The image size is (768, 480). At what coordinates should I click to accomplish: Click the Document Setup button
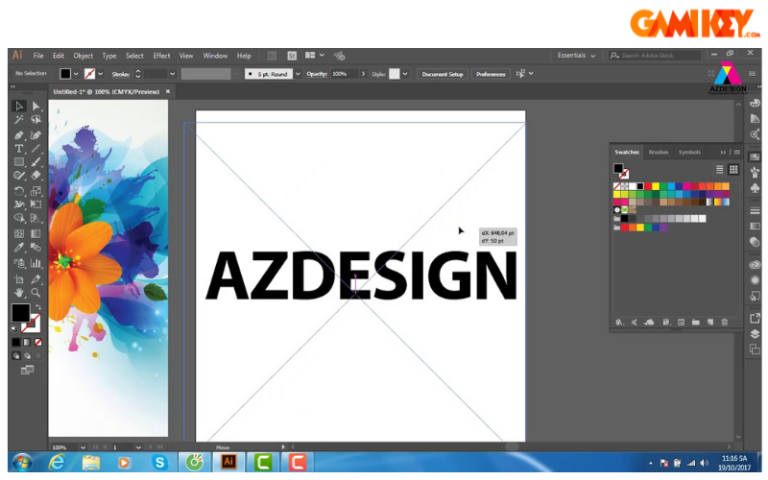tap(442, 74)
